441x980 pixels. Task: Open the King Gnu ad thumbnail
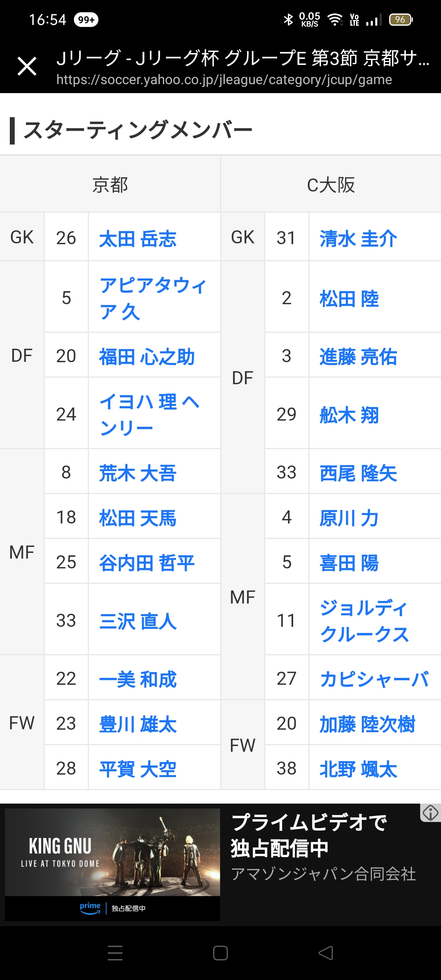112,864
